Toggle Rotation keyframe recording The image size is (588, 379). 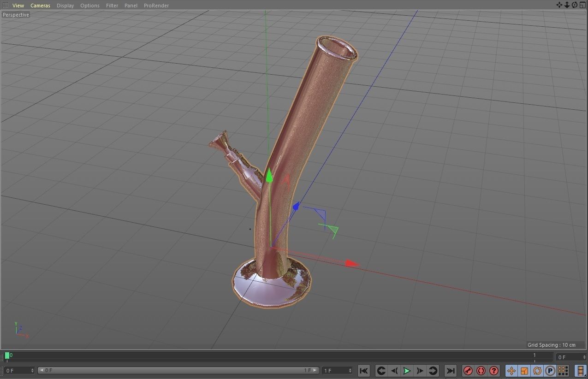(537, 371)
